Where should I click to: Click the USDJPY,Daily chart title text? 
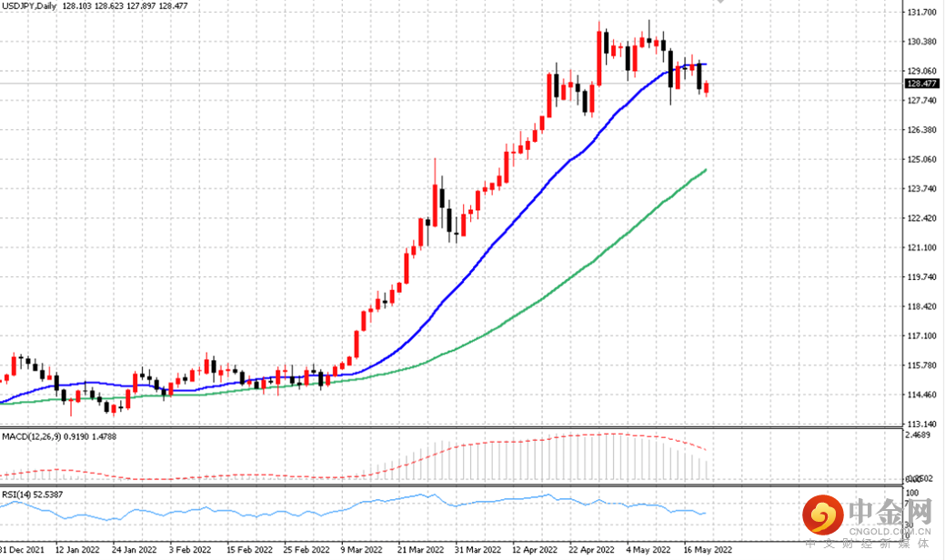29,6
